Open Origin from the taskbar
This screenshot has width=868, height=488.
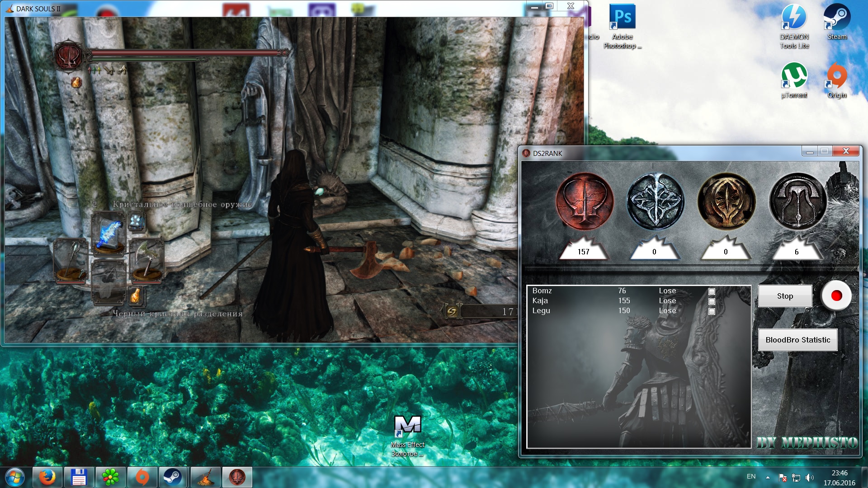[x=142, y=477]
